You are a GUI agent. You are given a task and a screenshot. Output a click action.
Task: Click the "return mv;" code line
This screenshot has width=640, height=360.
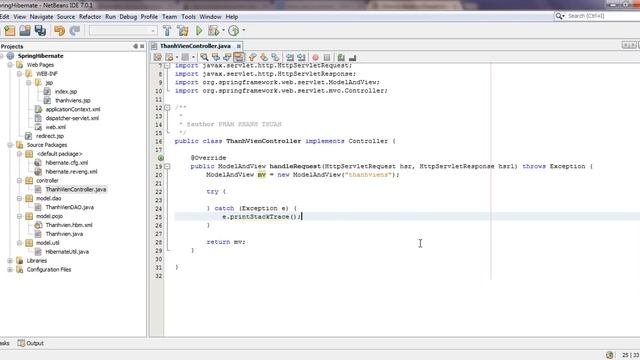pos(226,242)
